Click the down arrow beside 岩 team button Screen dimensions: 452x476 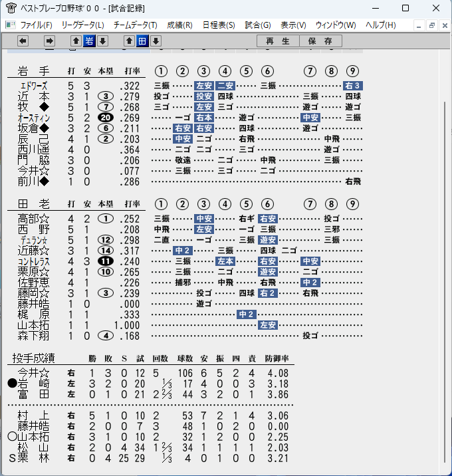(102, 41)
